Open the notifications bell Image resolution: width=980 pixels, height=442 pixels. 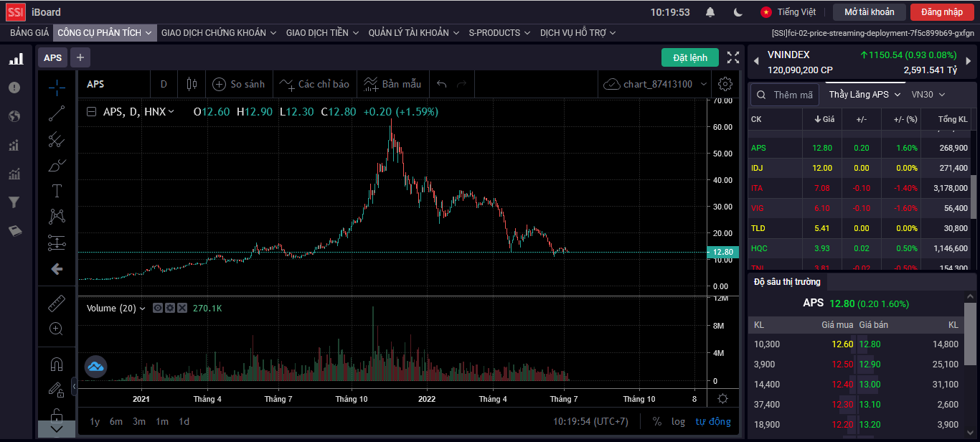click(710, 12)
